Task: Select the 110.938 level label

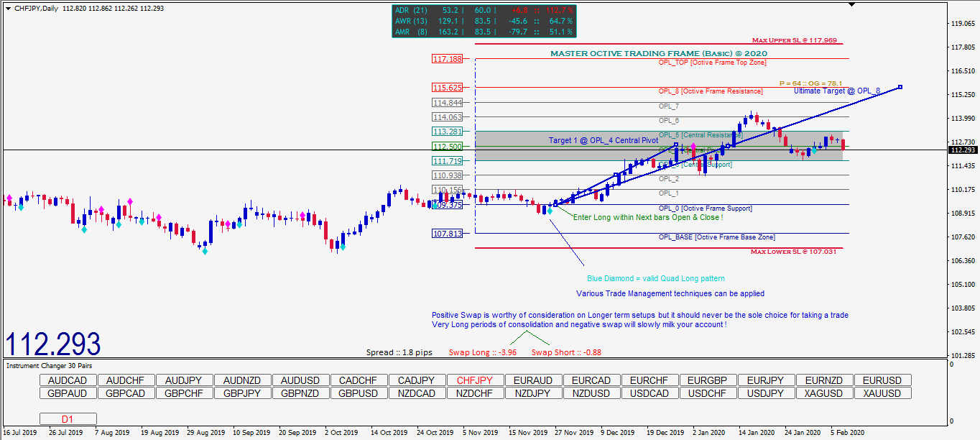Action: pyautogui.click(x=448, y=175)
